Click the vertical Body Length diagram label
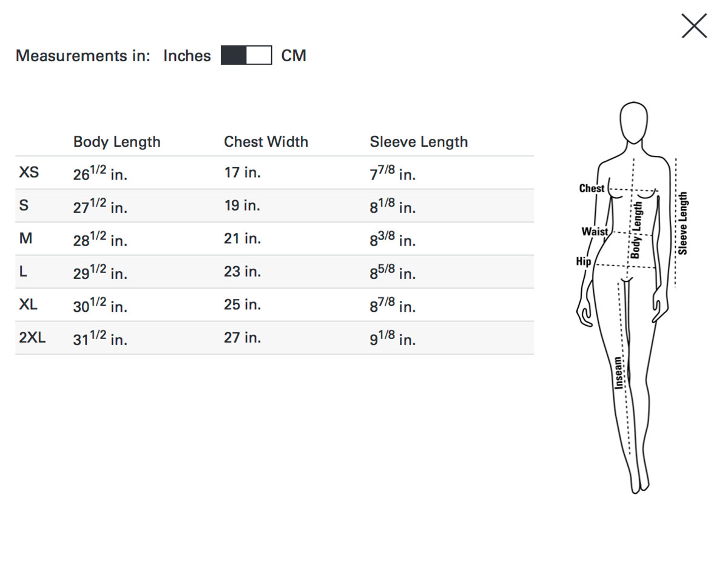Viewport: 728px width, 564px height. (x=636, y=230)
